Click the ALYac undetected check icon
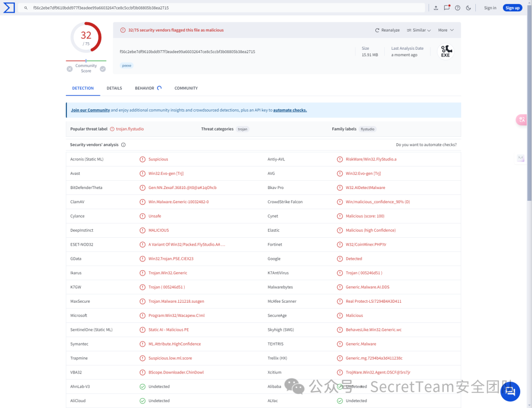The image size is (532, 408). (339, 401)
